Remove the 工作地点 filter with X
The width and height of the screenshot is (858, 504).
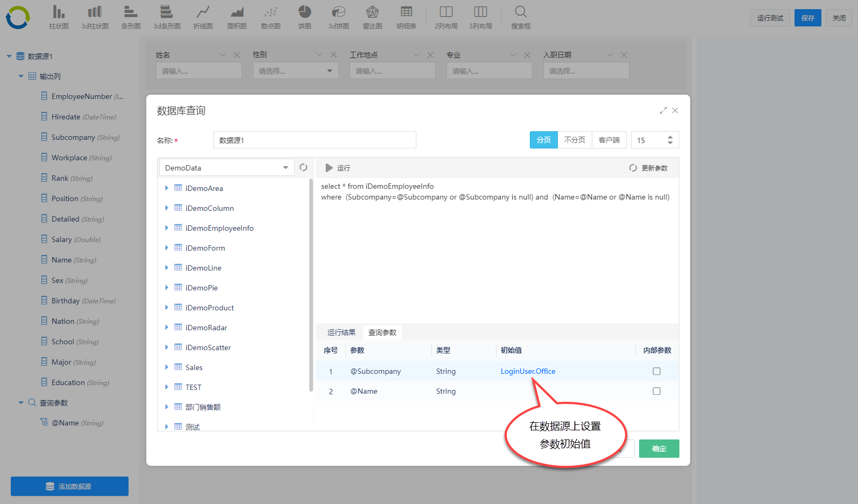(430, 55)
